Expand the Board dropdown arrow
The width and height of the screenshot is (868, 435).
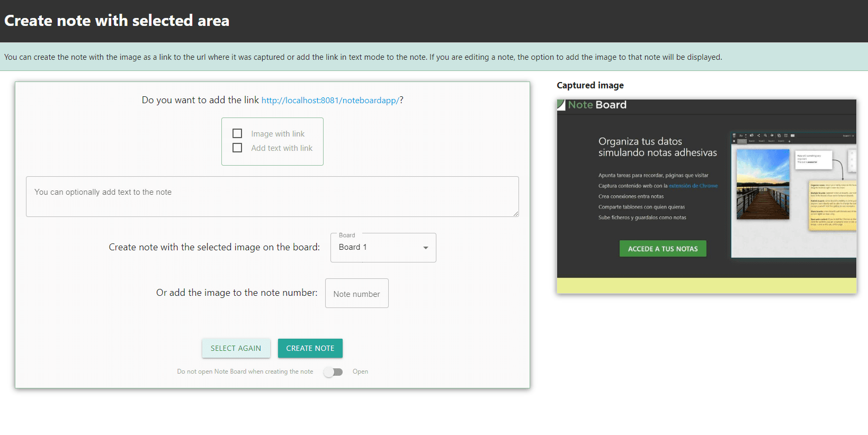pos(425,248)
